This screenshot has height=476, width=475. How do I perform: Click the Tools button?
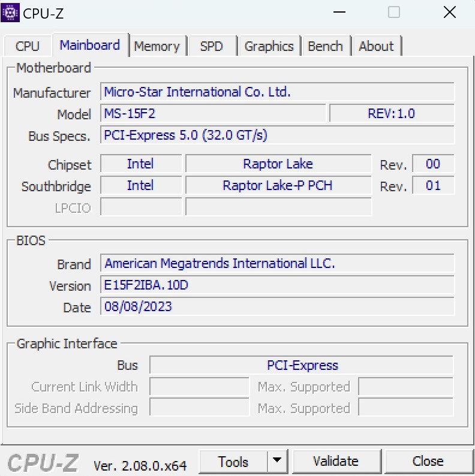[x=233, y=462]
